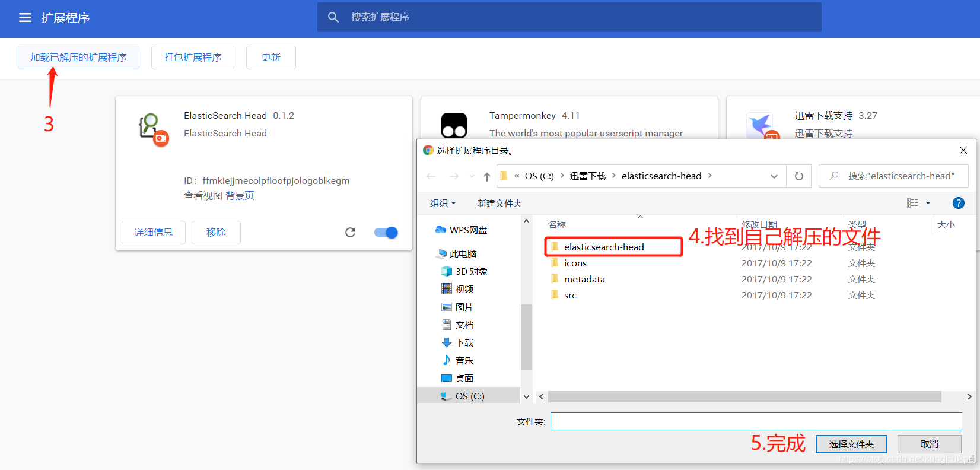
Task: Go back in the folder dialog
Action: click(x=431, y=176)
